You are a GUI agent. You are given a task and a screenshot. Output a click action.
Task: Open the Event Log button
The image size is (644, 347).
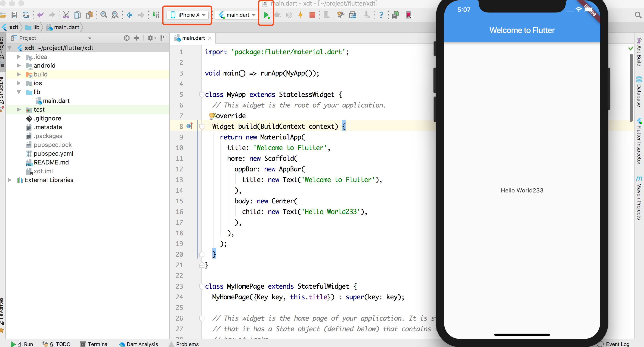click(614, 344)
